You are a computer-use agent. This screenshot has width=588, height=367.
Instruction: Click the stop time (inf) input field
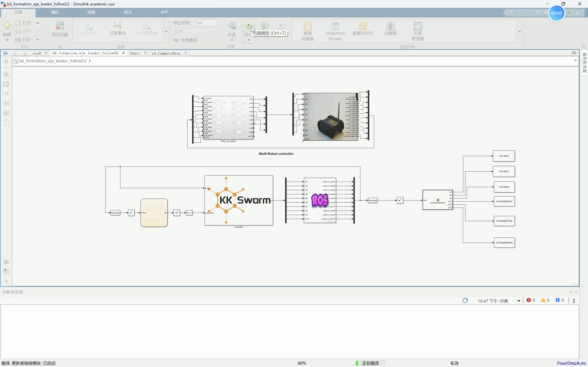point(206,23)
